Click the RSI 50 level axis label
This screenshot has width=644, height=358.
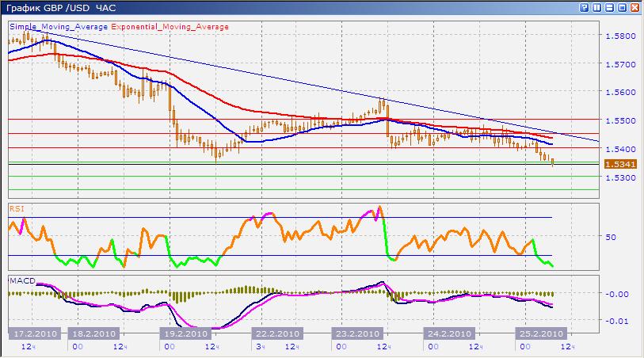(610, 237)
